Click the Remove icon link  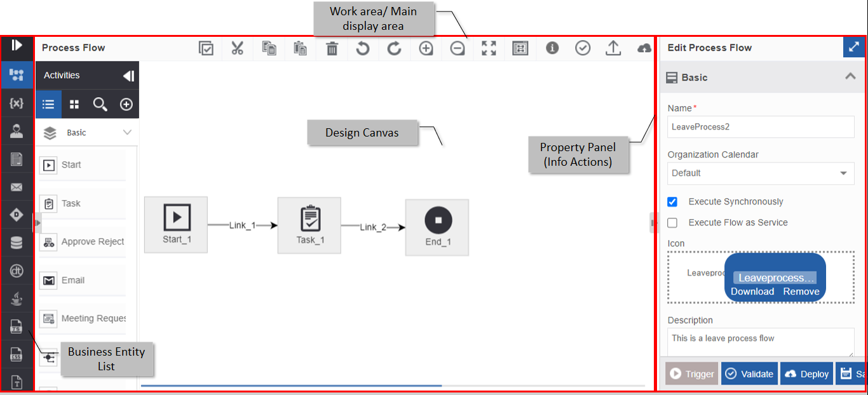coord(801,291)
